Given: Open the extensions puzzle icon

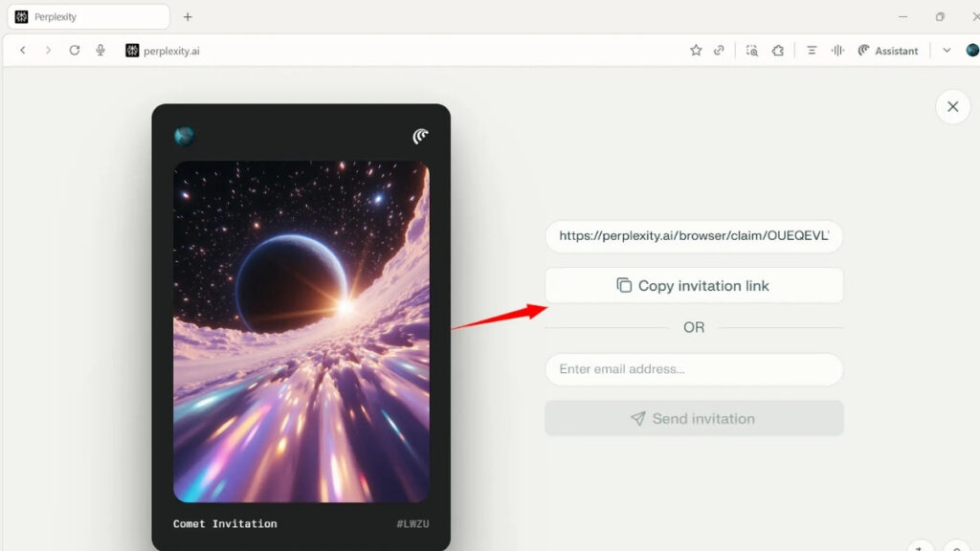Looking at the screenshot, I should click(x=778, y=51).
